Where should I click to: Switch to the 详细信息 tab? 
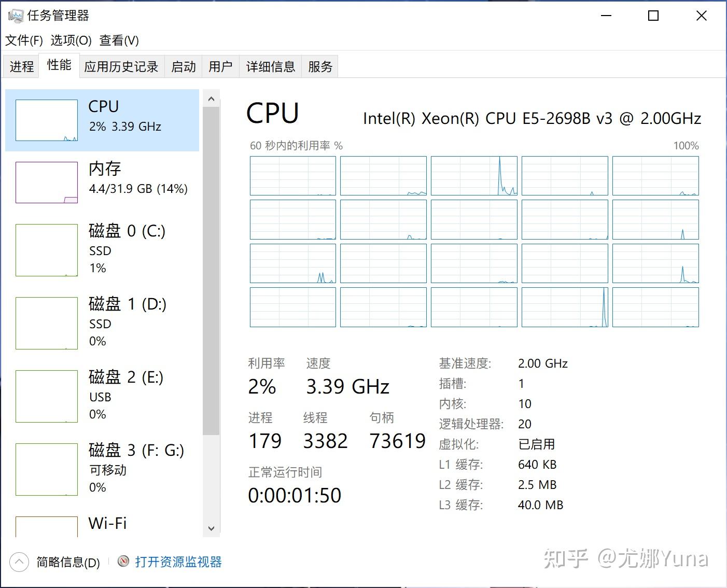coord(270,66)
